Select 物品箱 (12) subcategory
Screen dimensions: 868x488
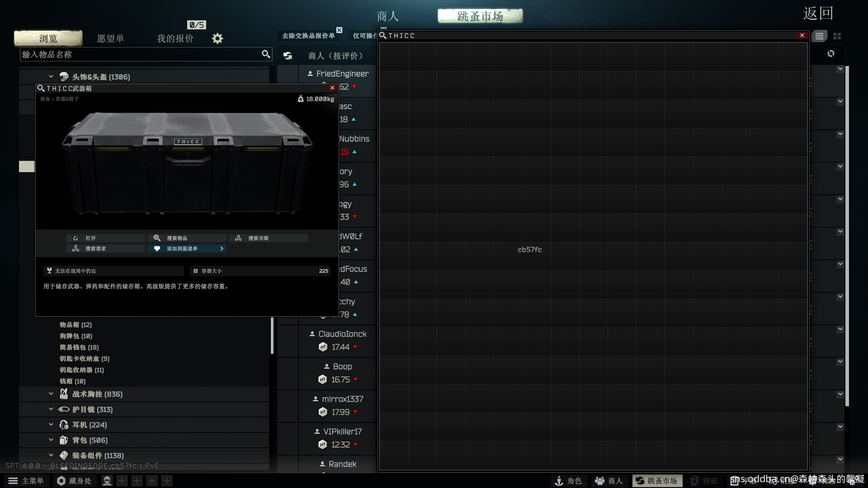[x=75, y=324]
